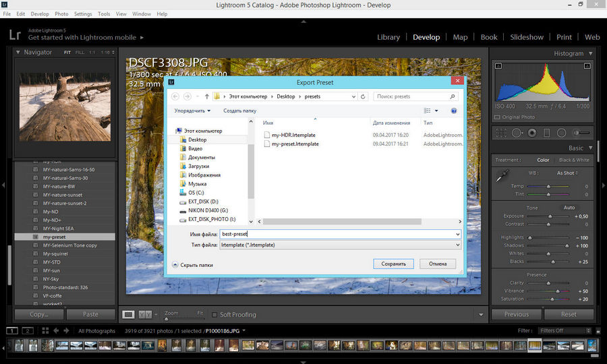Click the Сохранить button
607x364 pixels.
(x=393, y=264)
